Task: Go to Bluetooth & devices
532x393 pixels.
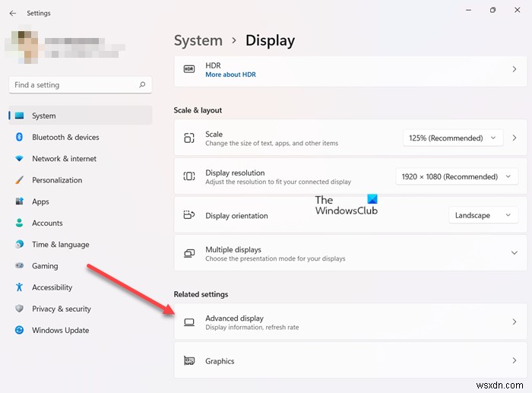Action: (x=81, y=137)
